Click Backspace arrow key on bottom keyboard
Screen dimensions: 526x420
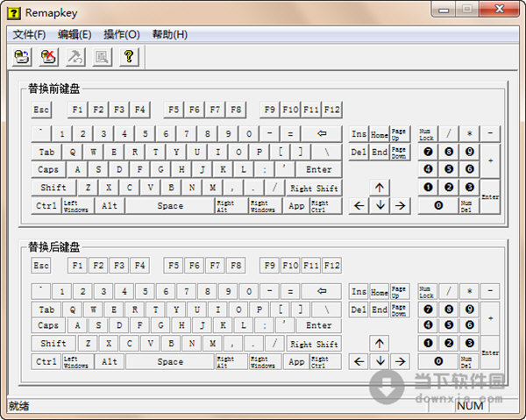tap(322, 291)
